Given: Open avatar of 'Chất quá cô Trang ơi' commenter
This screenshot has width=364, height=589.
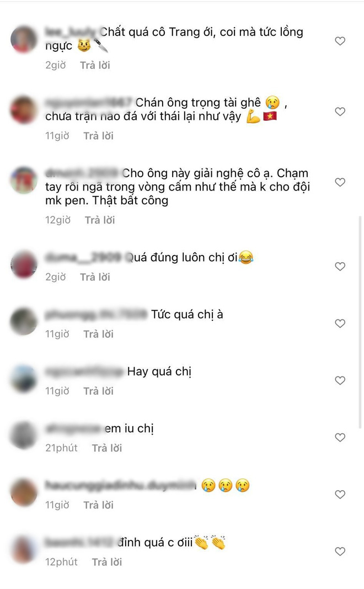Looking at the screenshot, I should pyautogui.click(x=24, y=39).
